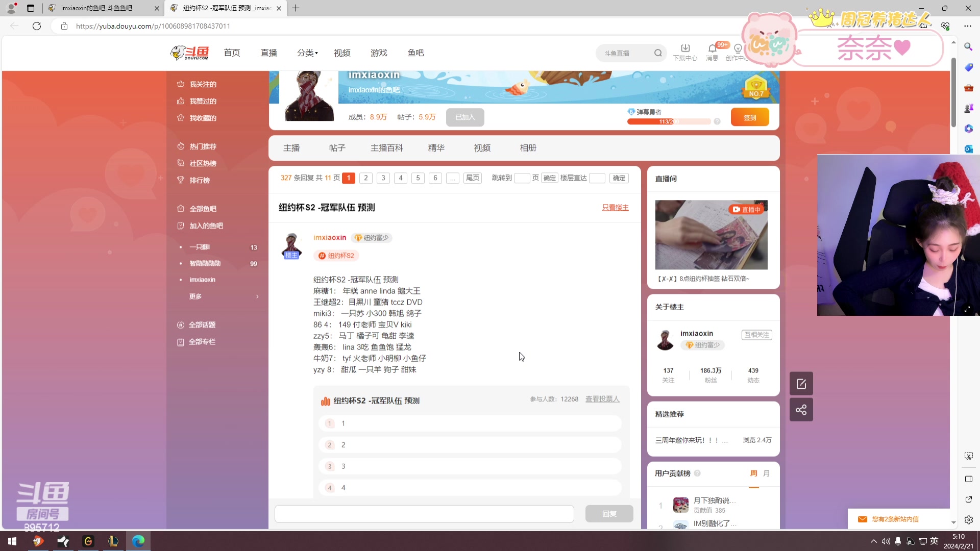The width and height of the screenshot is (980, 551).
Task: Open the ranking list sidebar item
Action: click(199, 180)
